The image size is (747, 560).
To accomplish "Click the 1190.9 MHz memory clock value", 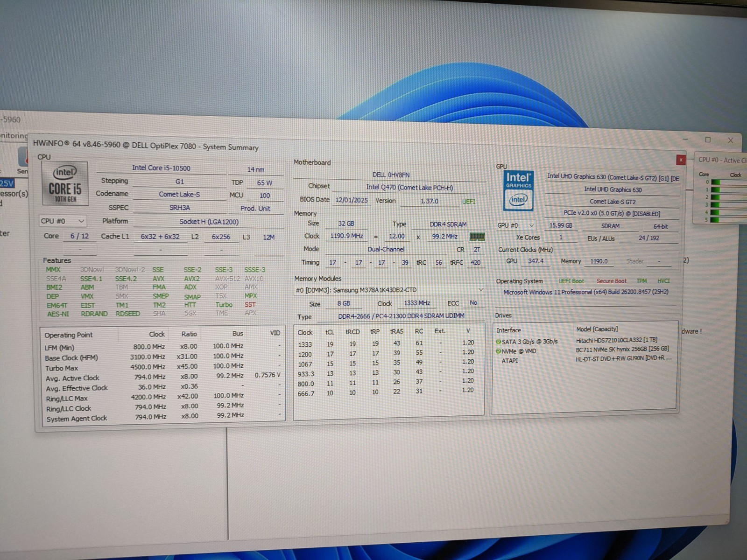I will pos(346,236).
